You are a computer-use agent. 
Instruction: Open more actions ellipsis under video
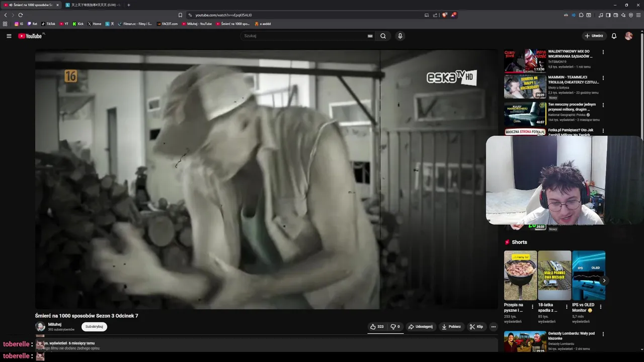pos(493,326)
